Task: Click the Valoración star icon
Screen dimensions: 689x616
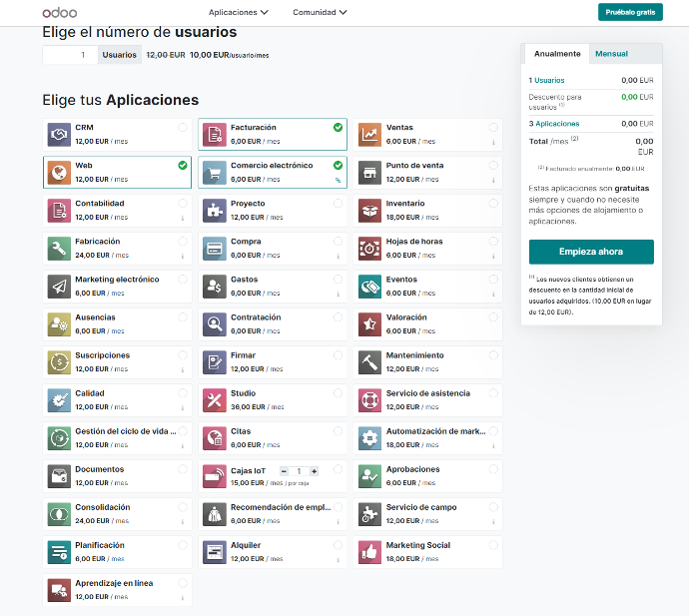Action: [x=369, y=324]
